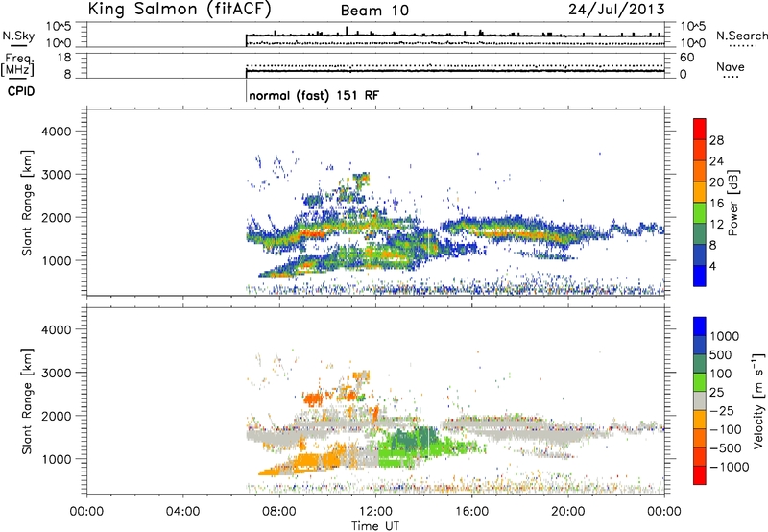Click the "20:00" time axis tick label

(567, 512)
